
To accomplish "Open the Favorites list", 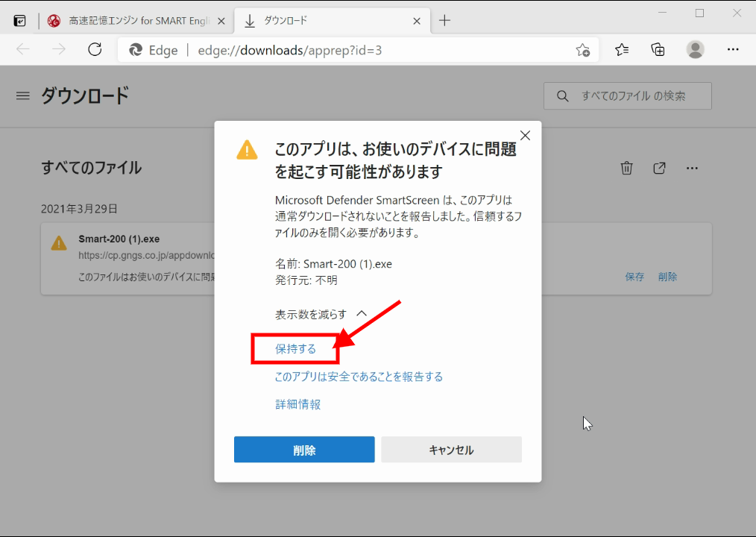I will [622, 50].
